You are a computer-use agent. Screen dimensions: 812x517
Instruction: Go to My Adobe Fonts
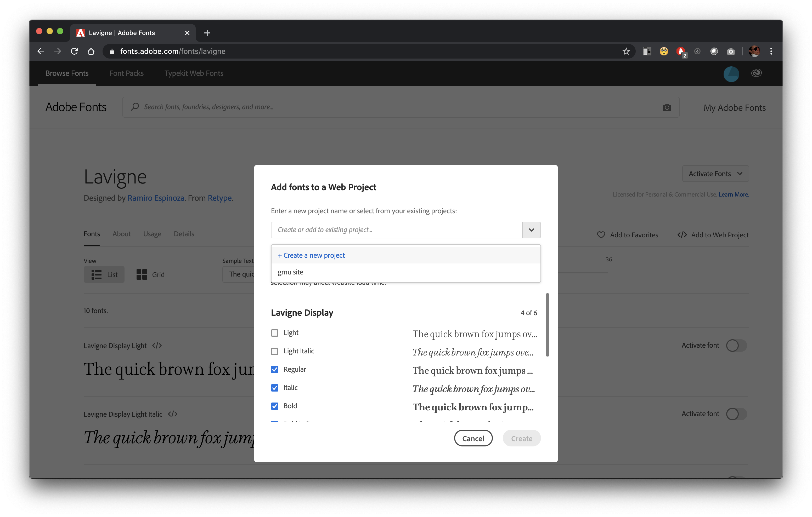coord(735,107)
